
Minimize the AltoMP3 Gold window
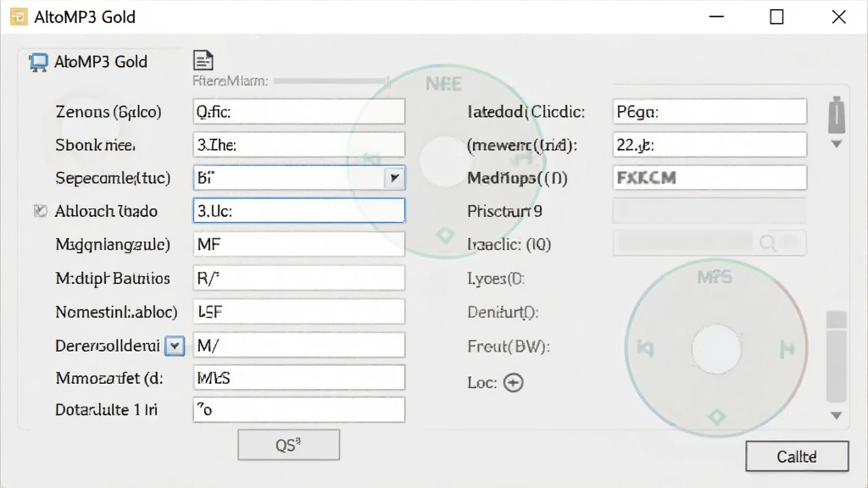tap(716, 17)
